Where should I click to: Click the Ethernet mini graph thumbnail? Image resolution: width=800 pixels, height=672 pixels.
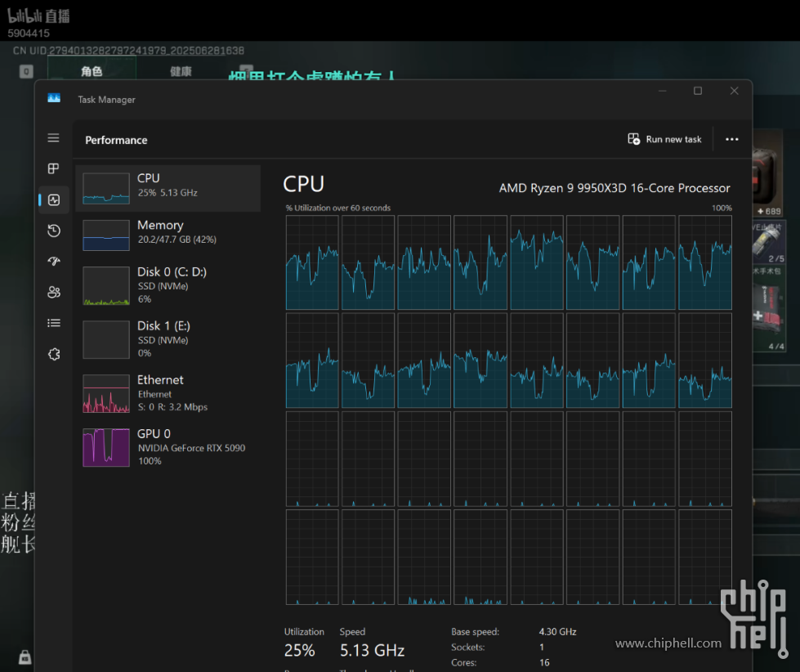[x=106, y=393]
